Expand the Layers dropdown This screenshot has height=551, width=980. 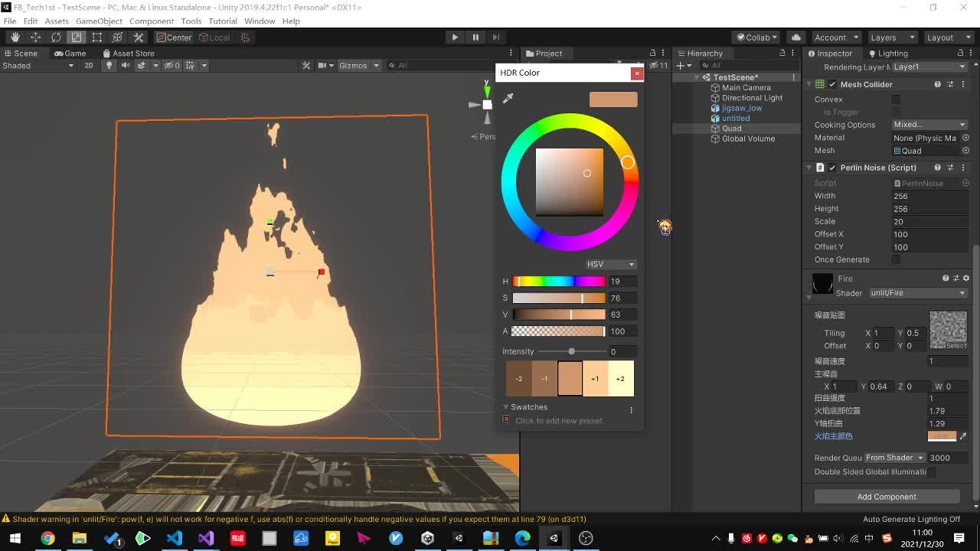pos(891,37)
